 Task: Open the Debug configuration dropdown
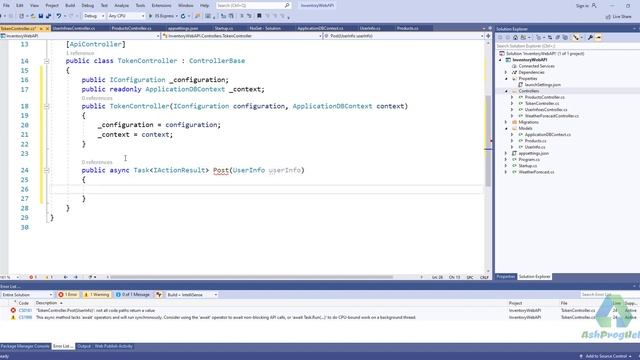(94, 16)
